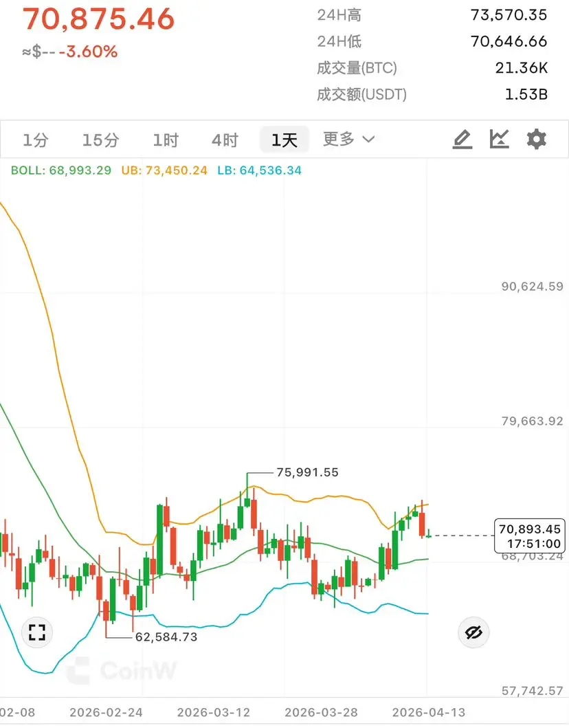Click the -3.60% change value
The width and height of the screenshot is (569, 728).
88,52
